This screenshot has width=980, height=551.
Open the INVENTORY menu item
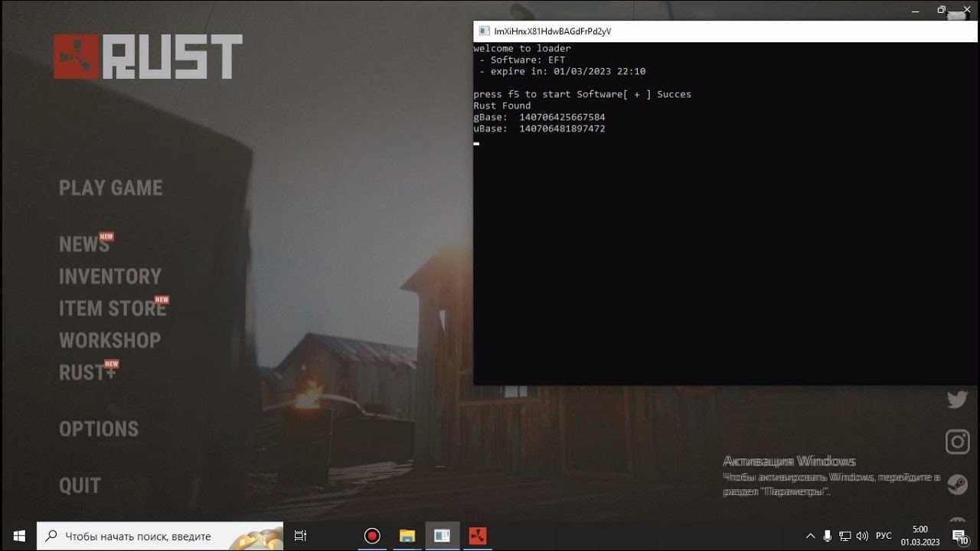pyautogui.click(x=110, y=276)
